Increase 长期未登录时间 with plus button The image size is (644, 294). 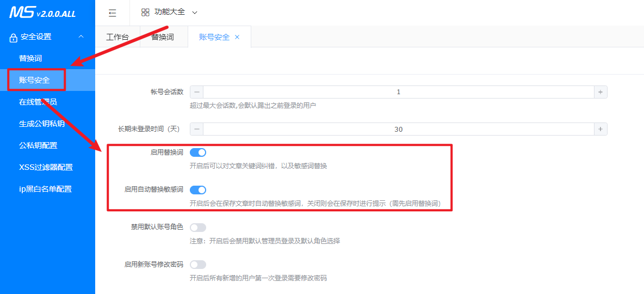(x=600, y=129)
